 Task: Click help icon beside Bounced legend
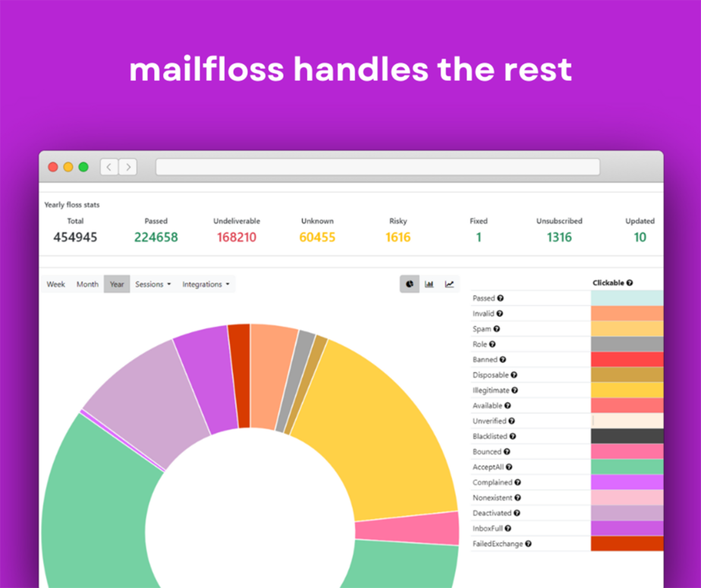pyautogui.click(x=507, y=451)
